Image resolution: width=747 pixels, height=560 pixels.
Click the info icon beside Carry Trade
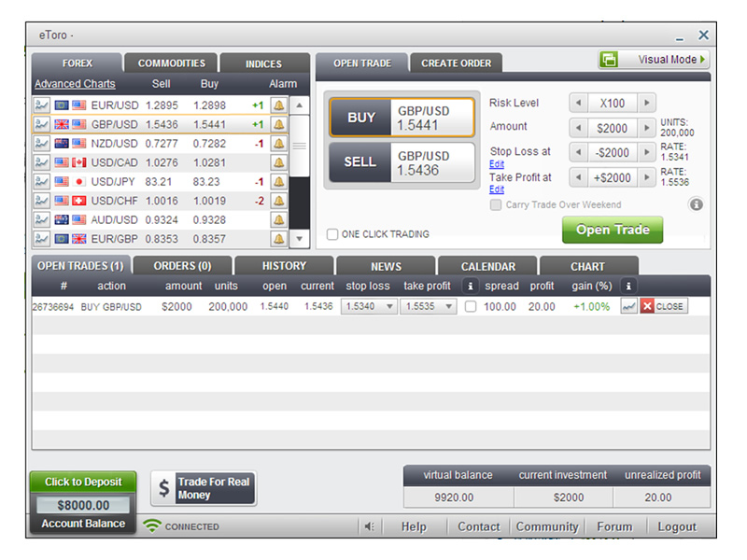pos(696,204)
